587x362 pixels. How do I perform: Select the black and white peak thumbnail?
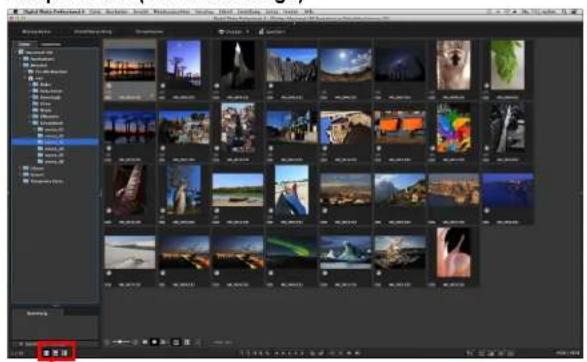pyautogui.click(x=238, y=65)
